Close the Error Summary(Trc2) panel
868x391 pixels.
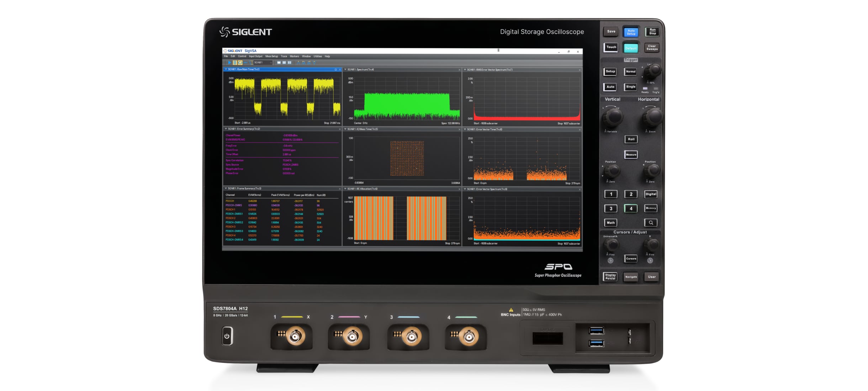340,129
